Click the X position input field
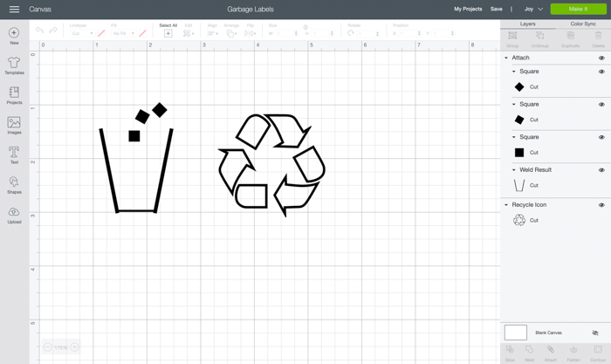Viewport: 611px width, 364px height. pyautogui.click(x=409, y=33)
